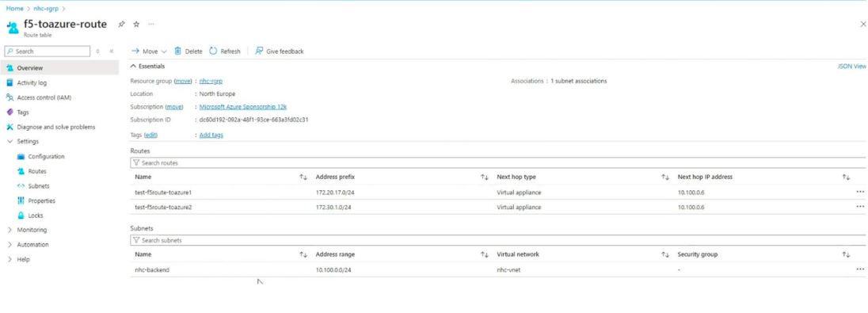Open the Move dropdown chevron
The image size is (868, 313).
coord(164,52)
